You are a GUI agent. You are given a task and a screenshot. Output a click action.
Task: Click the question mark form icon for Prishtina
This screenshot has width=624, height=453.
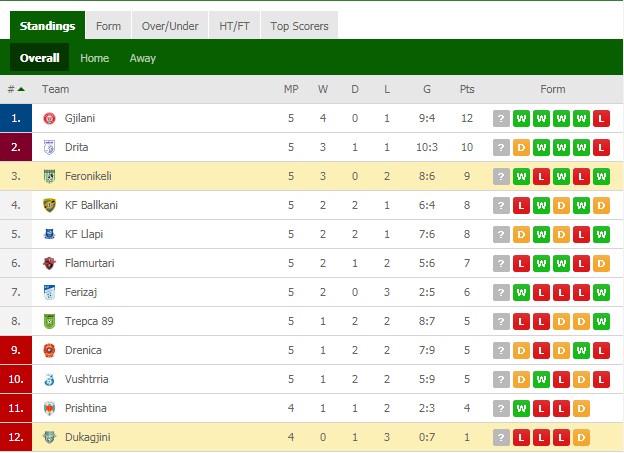tap(501, 408)
